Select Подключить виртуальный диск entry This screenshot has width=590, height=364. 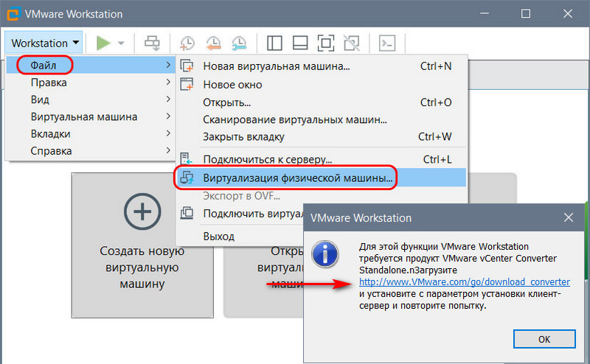pos(253,214)
